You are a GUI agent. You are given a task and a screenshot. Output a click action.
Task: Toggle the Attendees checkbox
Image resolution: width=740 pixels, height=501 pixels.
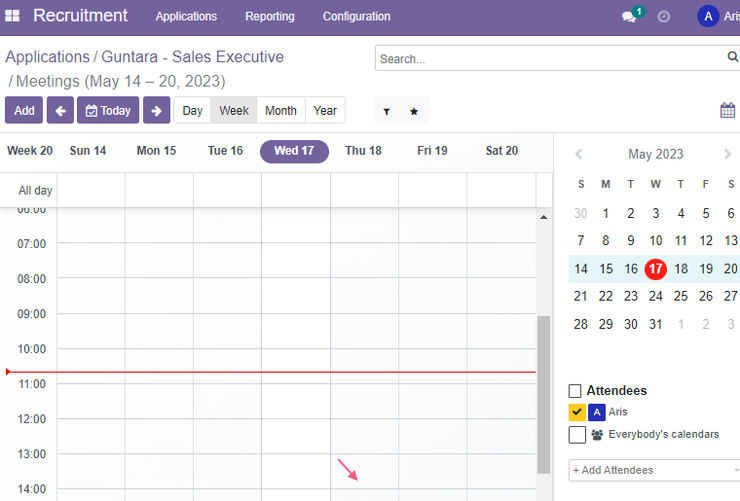point(575,391)
